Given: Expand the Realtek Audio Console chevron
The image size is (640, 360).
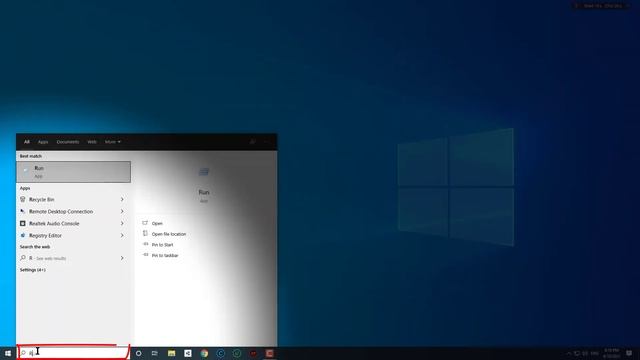Looking at the screenshot, I should point(122,223).
